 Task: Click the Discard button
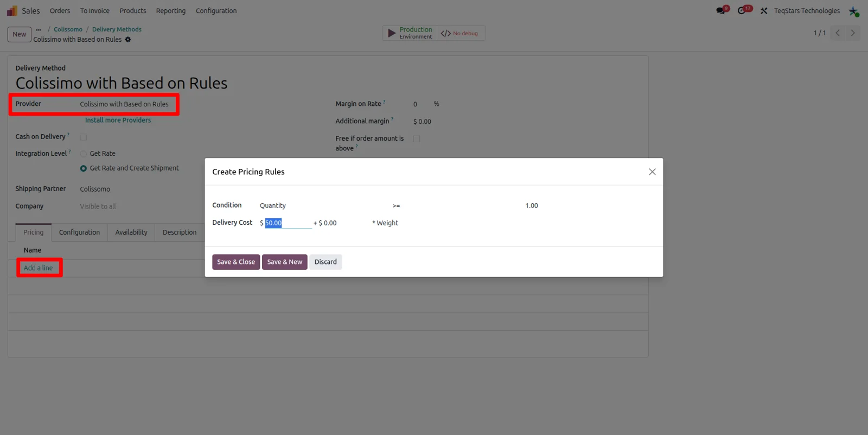[x=325, y=262]
